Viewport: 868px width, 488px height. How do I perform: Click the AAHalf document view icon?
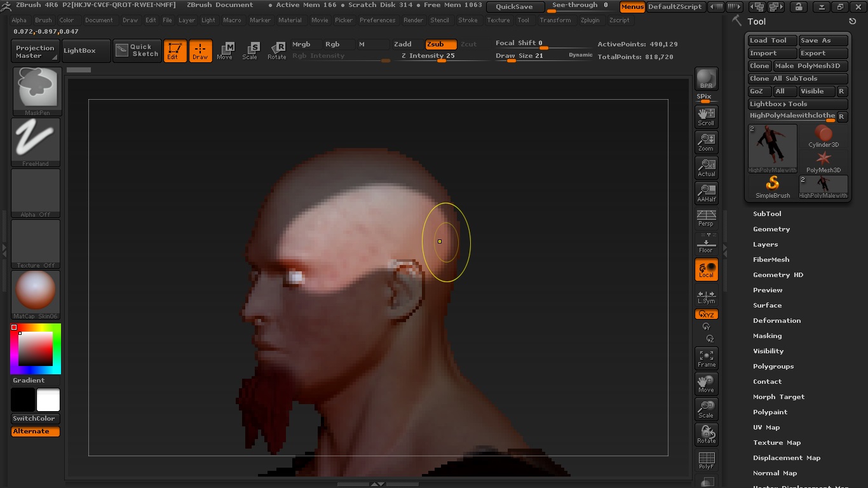coord(706,192)
